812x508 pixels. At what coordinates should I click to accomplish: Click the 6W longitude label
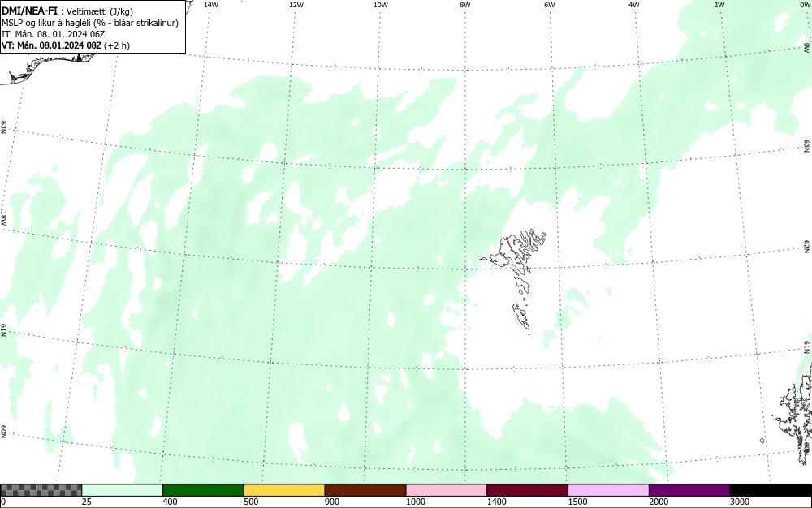pos(550,5)
